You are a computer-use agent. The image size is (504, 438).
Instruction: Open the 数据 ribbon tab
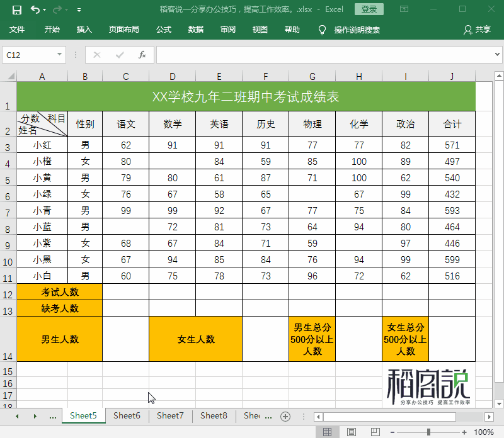click(196, 29)
